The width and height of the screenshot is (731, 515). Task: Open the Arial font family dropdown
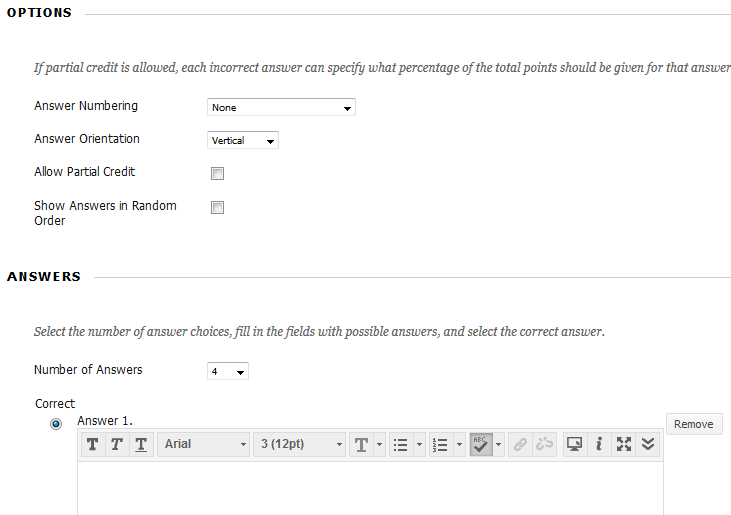click(x=204, y=444)
